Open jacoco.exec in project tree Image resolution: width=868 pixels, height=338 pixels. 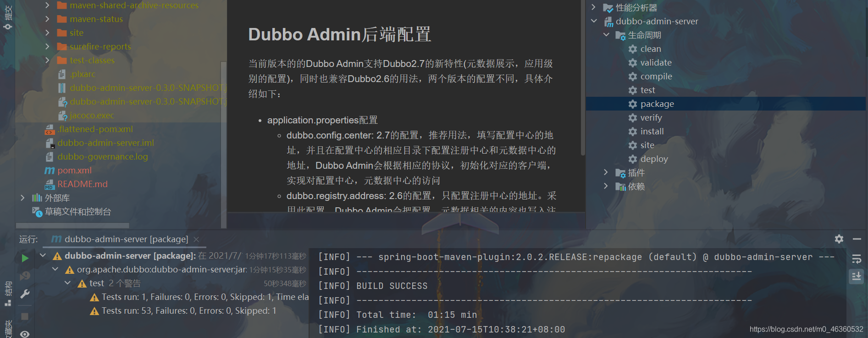pos(92,115)
